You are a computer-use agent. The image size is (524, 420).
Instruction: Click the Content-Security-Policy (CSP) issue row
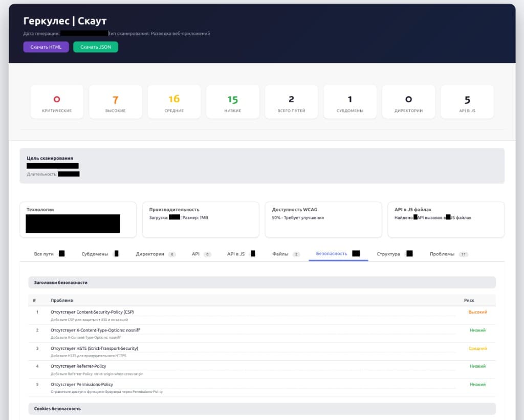pyautogui.click(x=262, y=316)
